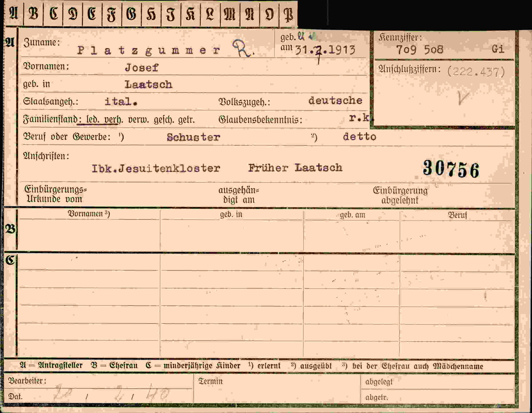
Task: Click the Anschriften label
Action: 46,156
